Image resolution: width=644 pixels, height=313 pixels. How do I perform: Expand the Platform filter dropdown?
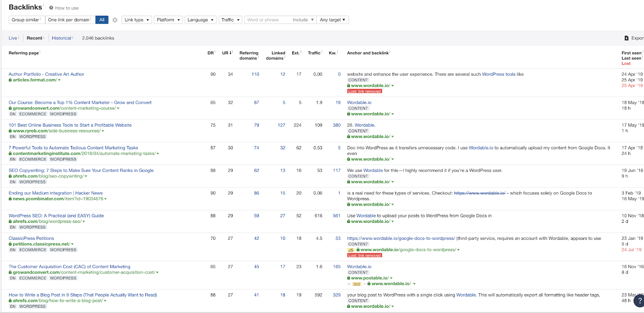tap(168, 20)
